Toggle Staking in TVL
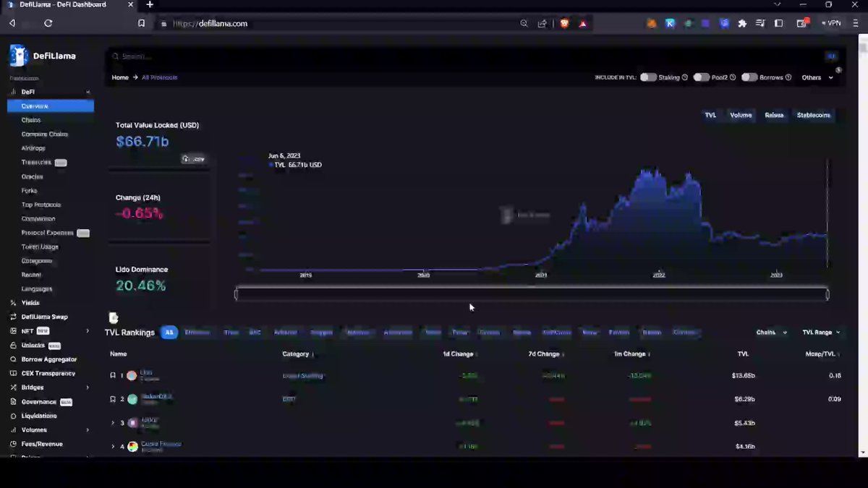Viewport: 868px width, 488px height. point(648,77)
